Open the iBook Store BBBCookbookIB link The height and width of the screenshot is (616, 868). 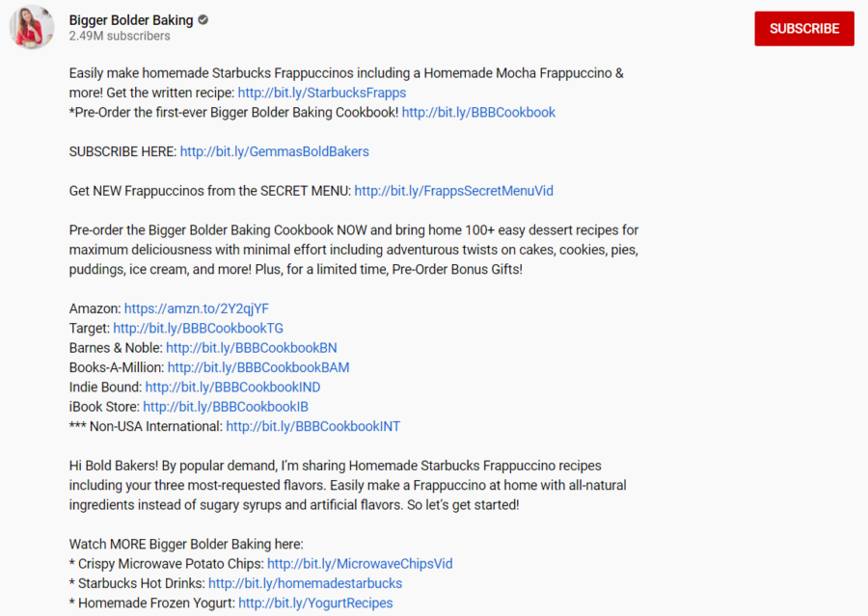pyautogui.click(x=226, y=407)
